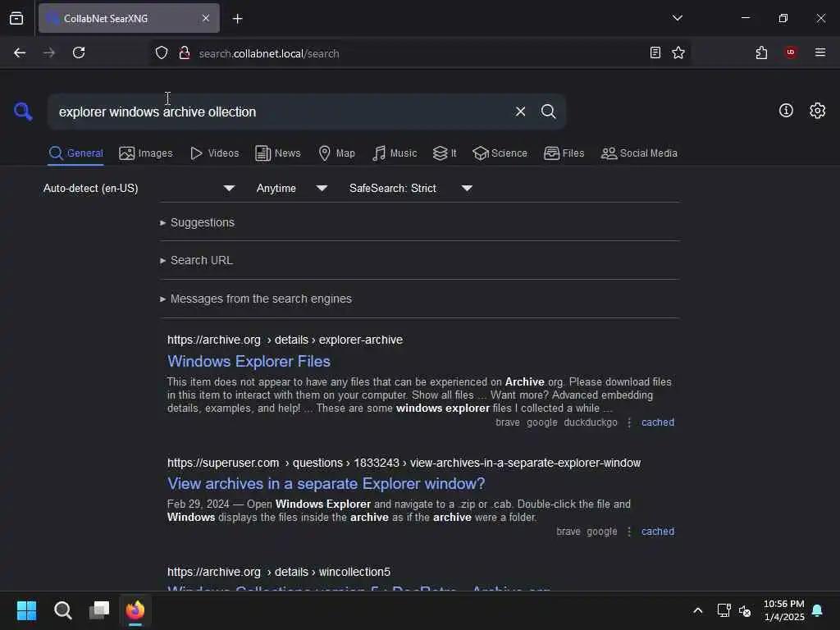Click inside the search query field
Screen dimensions: 840x630
click(x=279, y=112)
